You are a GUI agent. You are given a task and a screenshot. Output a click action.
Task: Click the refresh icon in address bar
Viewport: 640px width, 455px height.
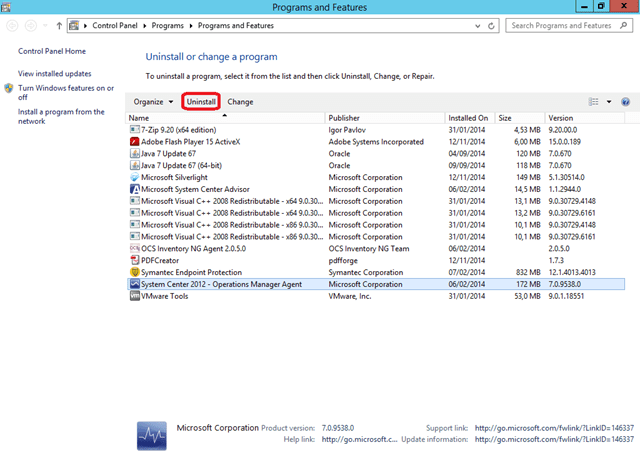(491, 26)
